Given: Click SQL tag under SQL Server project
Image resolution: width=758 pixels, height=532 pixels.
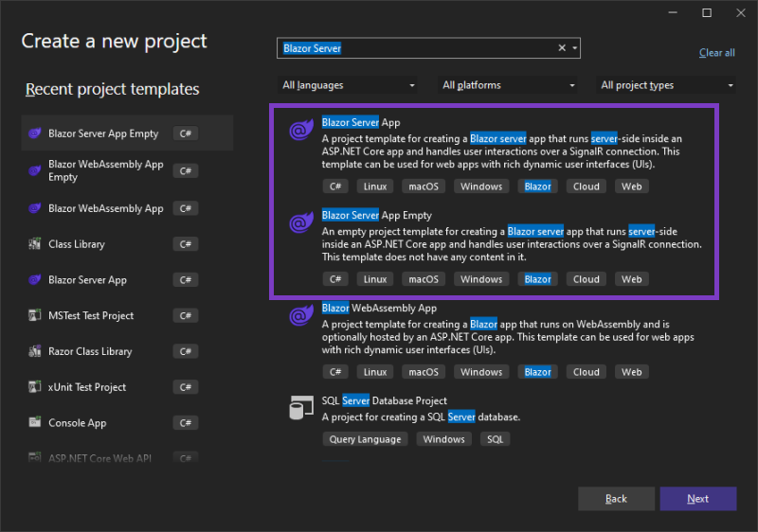Looking at the screenshot, I should (x=495, y=439).
